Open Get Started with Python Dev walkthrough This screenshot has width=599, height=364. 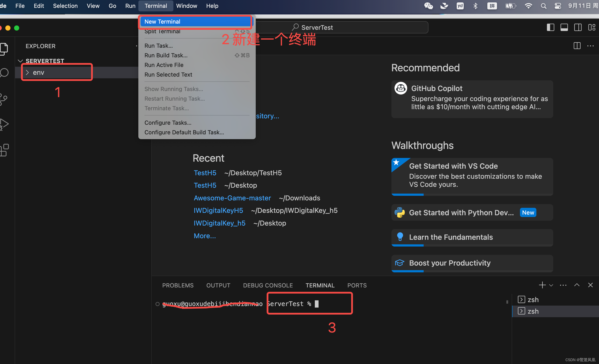472,212
